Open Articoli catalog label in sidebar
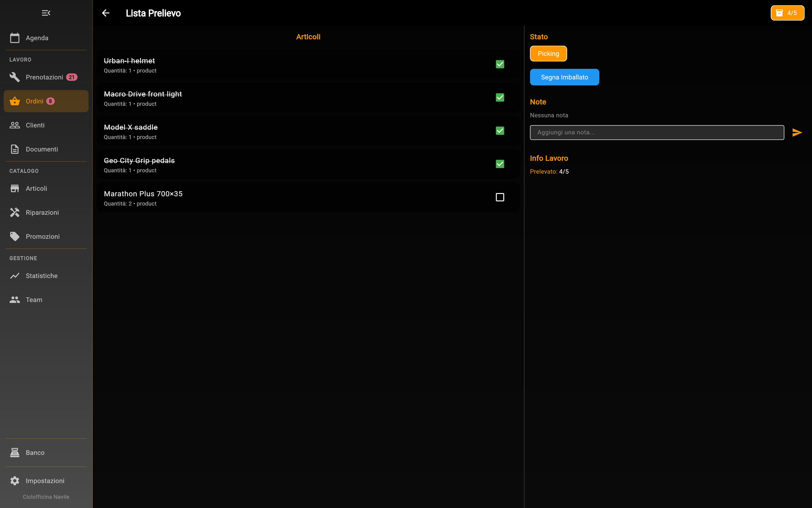The height and width of the screenshot is (508, 812). click(36, 188)
